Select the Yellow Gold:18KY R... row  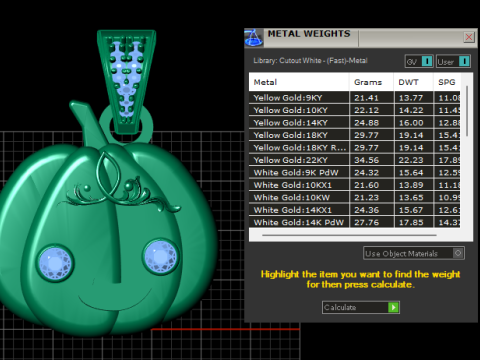pyautogui.click(x=354, y=148)
